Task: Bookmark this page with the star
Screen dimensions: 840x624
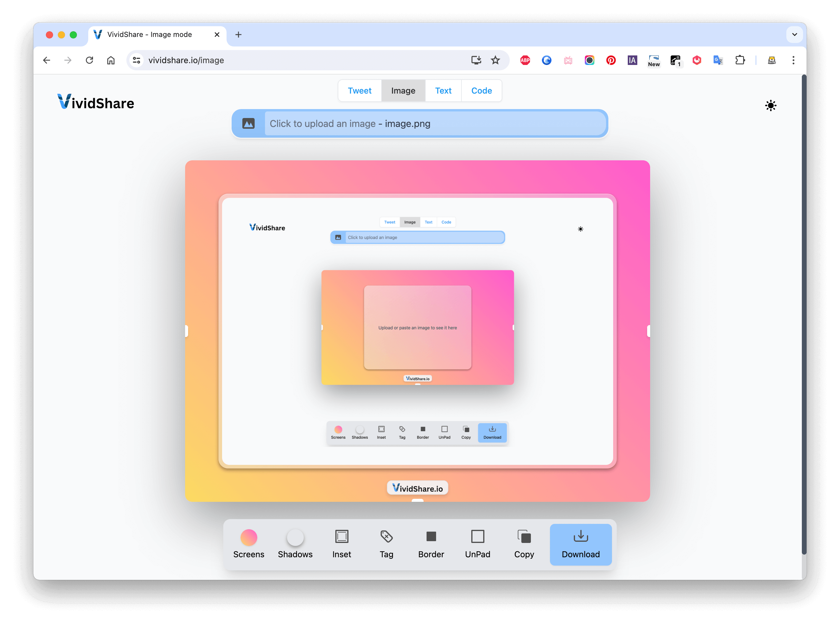Action: pyautogui.click(x=495, y=60)
